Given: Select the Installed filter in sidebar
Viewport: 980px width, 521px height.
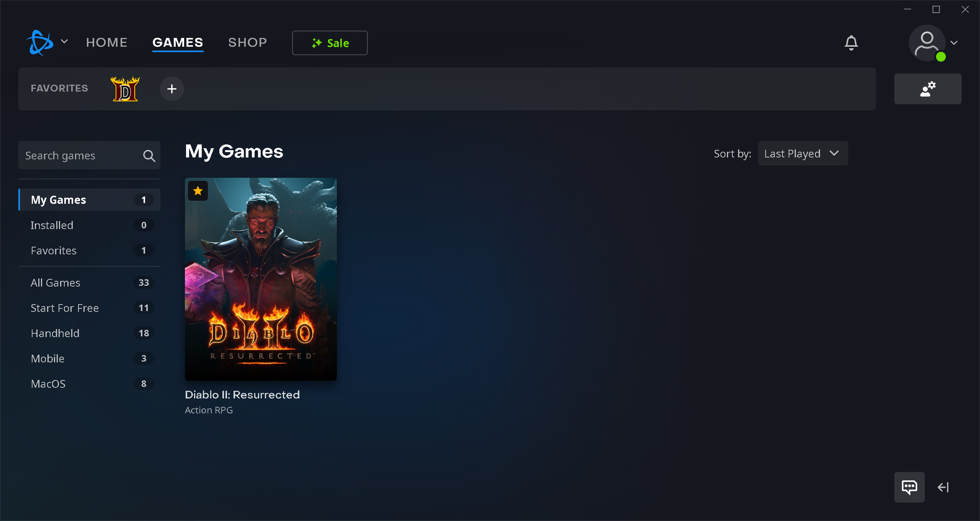Looking at the screenshot, I should tap(90, 225).
